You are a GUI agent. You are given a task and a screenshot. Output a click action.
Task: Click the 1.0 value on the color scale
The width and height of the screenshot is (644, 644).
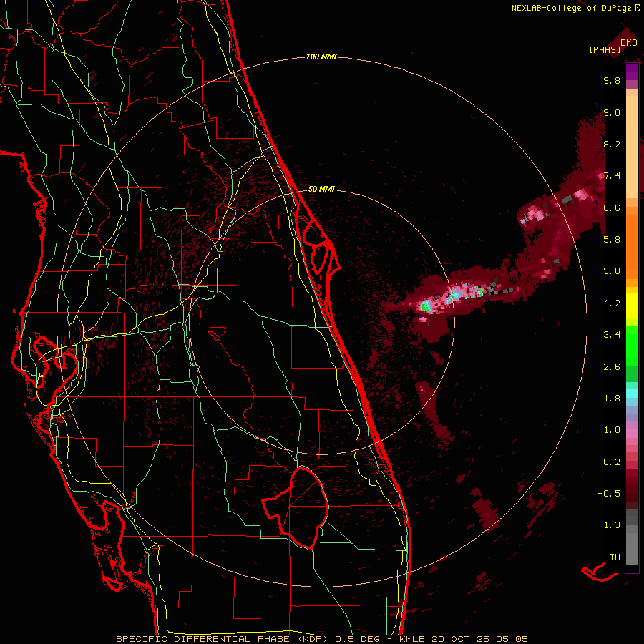[x=612, y=430]
